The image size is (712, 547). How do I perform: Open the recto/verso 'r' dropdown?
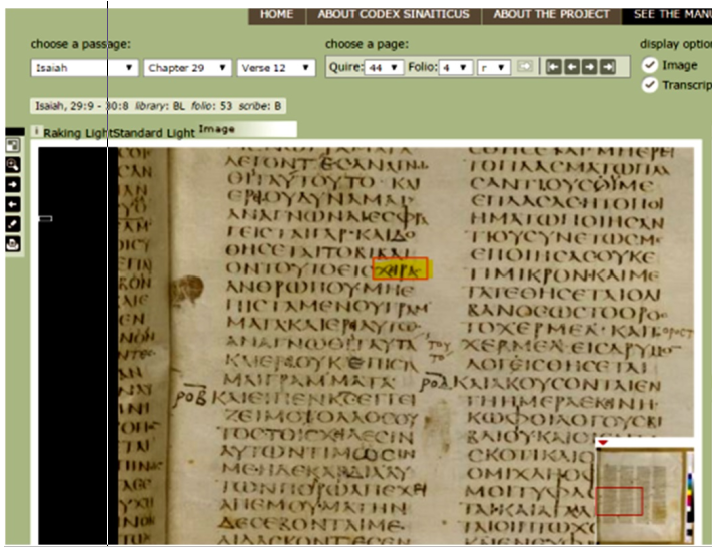point(494,68)
